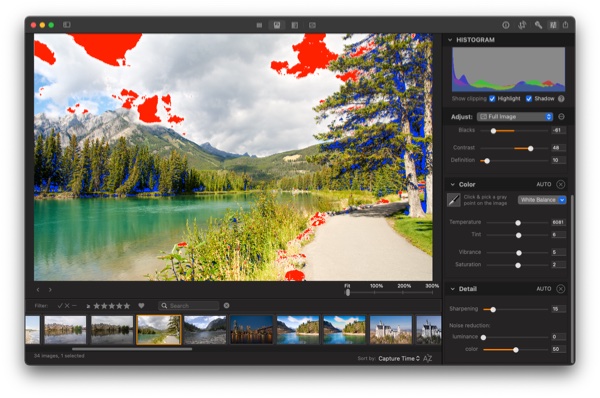Click the histogram clipping help question mark
Image resolution: width=600 pixels, height=398 pixels.
click(561, 99)
